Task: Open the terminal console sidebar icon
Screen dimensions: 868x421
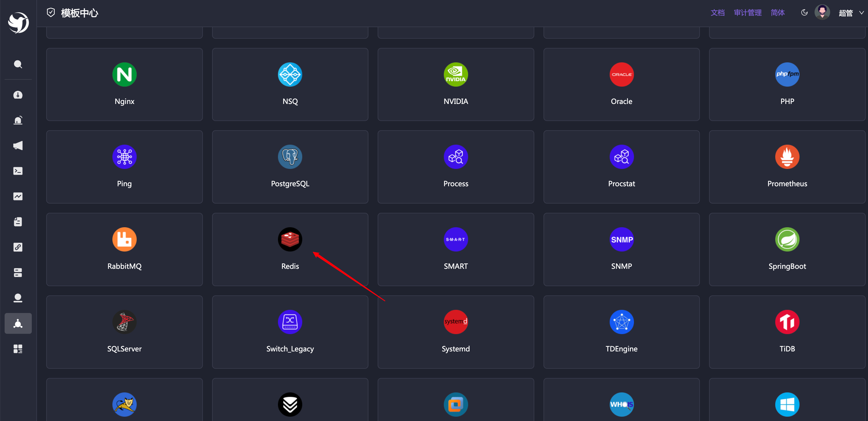Action: tap(18, 171)
